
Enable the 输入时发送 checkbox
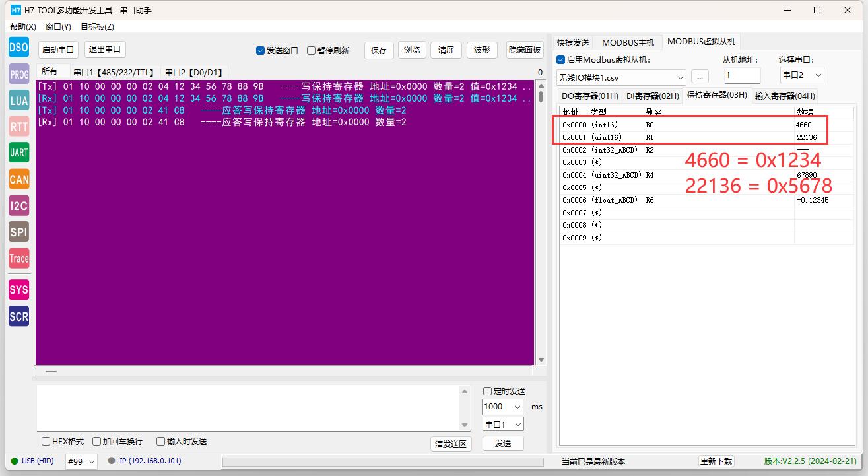(x=182, y=441)
